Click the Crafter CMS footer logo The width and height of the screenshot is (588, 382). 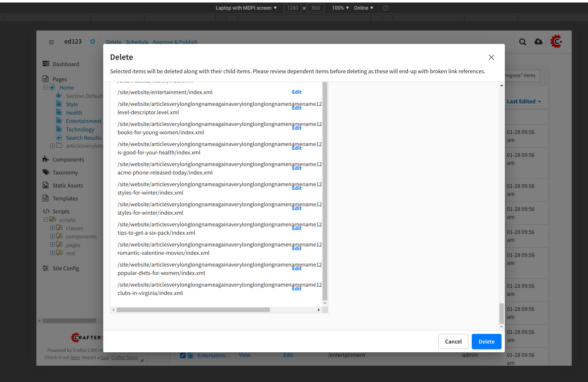pyautogui.click(x=87, y=337)
